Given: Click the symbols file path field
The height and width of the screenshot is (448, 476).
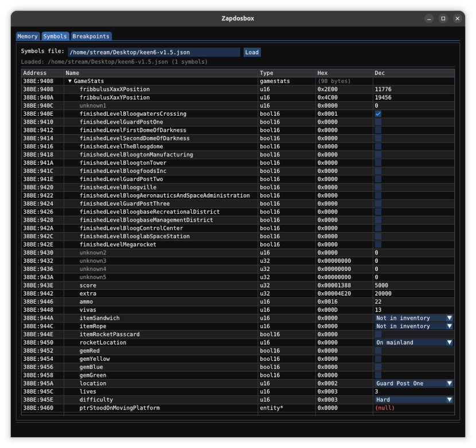Looking at the screenshot, I should pyautogui.click(x=154, y=52).
